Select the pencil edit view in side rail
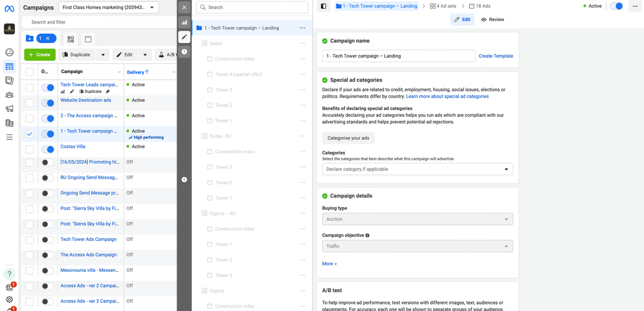Viewport: 644px width, 311px height. [184, 37]
